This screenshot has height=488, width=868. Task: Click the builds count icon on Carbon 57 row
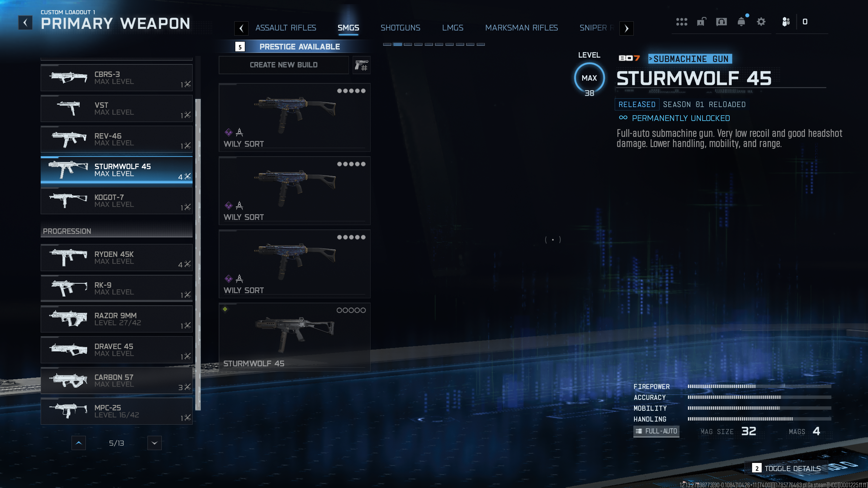point(188,387)
